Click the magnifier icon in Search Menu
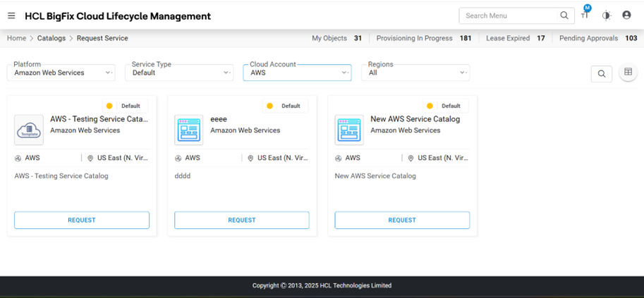The width and height of the screenshot is (644, 298). coord(564,15)
